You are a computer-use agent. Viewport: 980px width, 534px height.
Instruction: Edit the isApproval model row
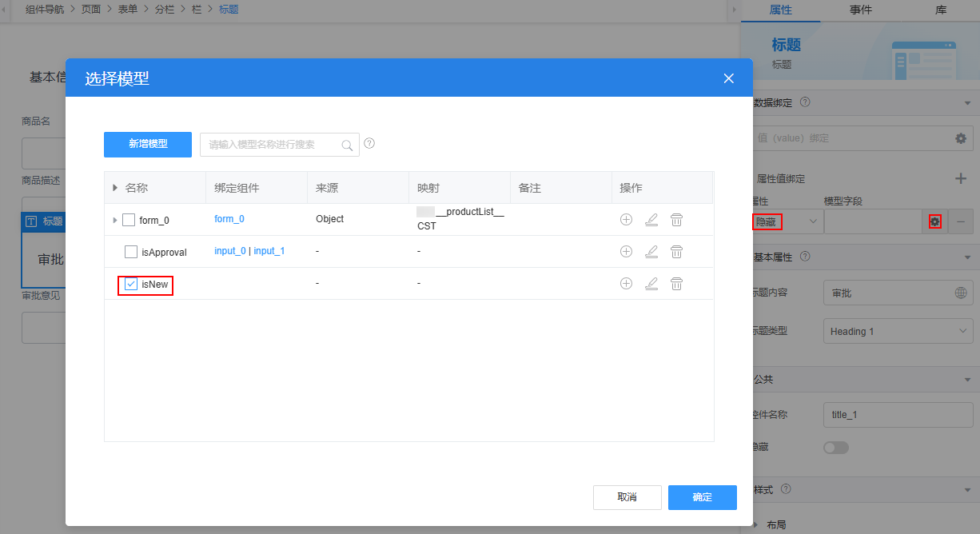[651, 251]
